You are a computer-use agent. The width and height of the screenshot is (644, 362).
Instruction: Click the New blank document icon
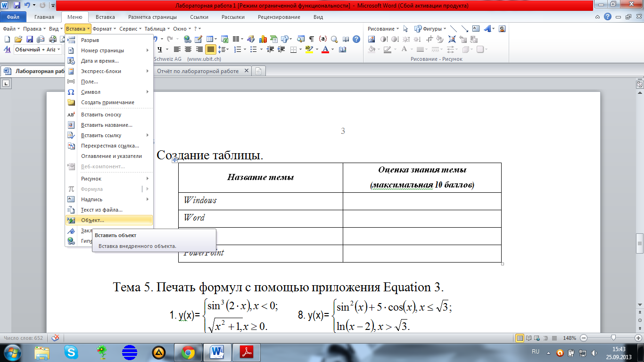[7, 39]
